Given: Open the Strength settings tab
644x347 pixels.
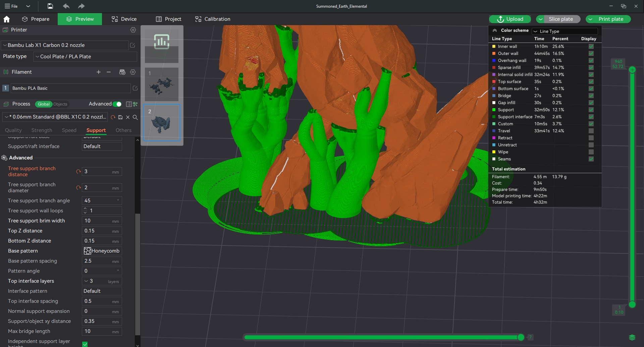Looking at the screenshot, I should [42, 130].
